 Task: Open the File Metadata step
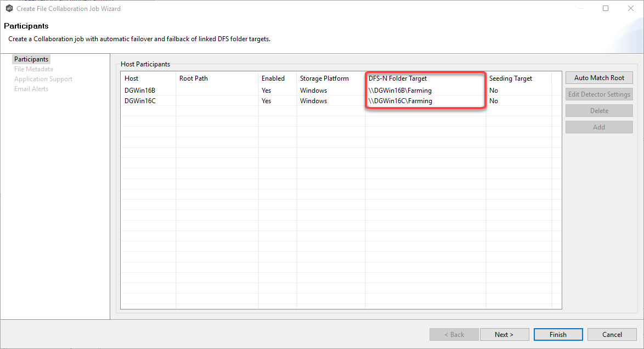(34, 69)
